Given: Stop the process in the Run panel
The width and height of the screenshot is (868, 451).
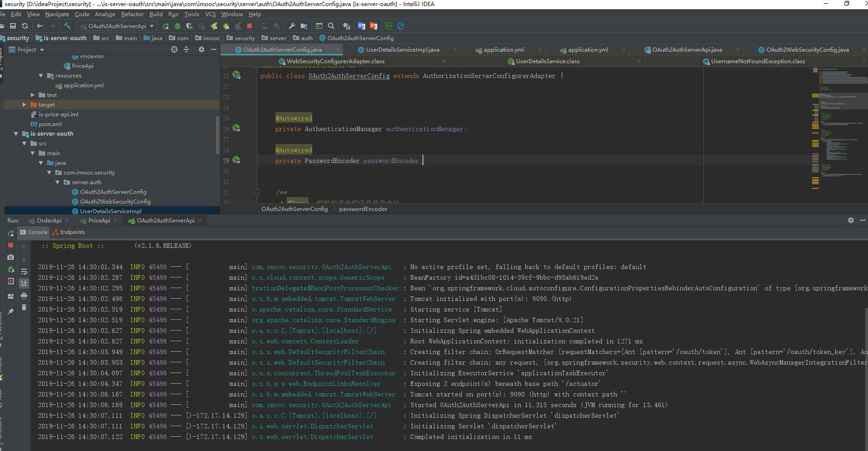Looking at the screenshot, I should click(11, 245).
